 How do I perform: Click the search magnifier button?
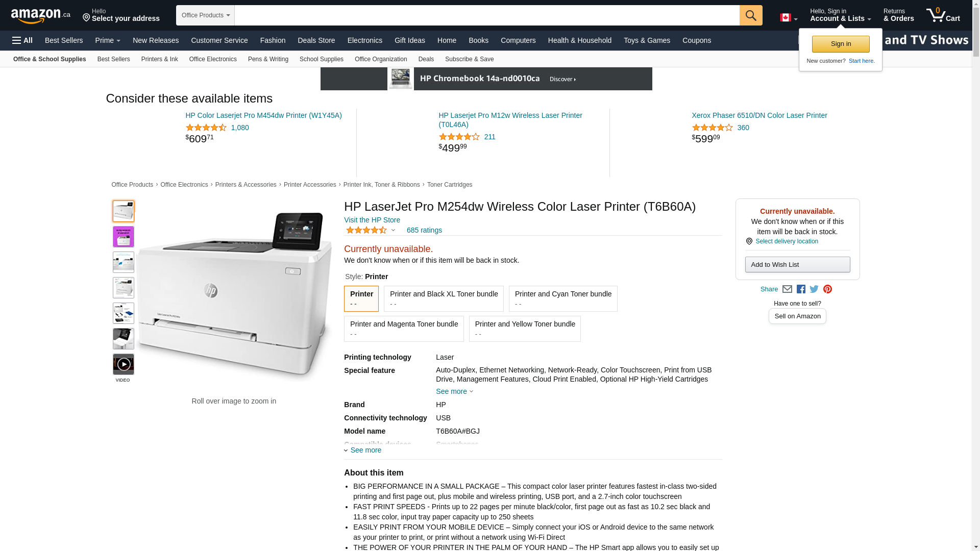[x=751, y=15]
